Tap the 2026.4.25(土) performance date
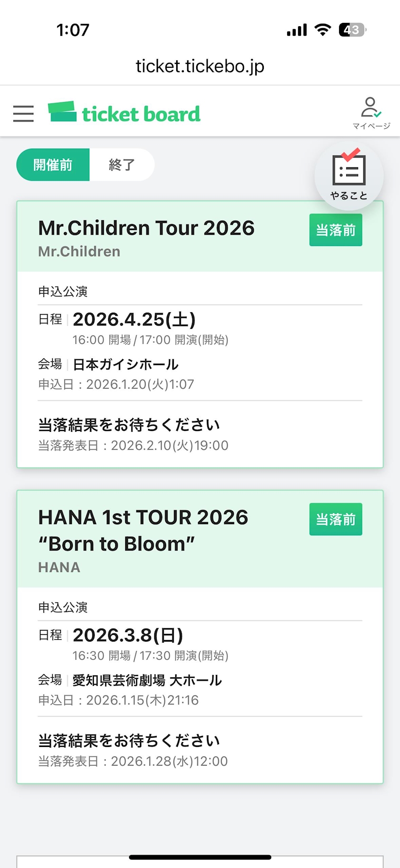Viewport: 400px width, 868px height. click(x=134, y=319)
